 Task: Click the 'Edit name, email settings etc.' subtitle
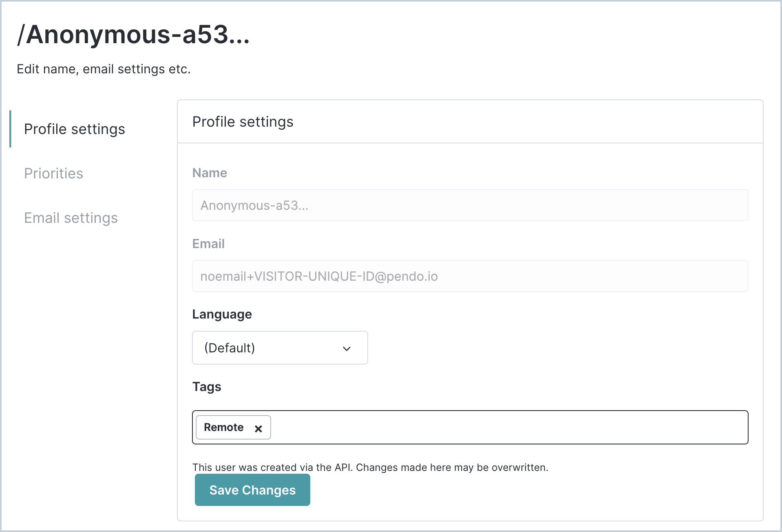(x=104, y=69)
